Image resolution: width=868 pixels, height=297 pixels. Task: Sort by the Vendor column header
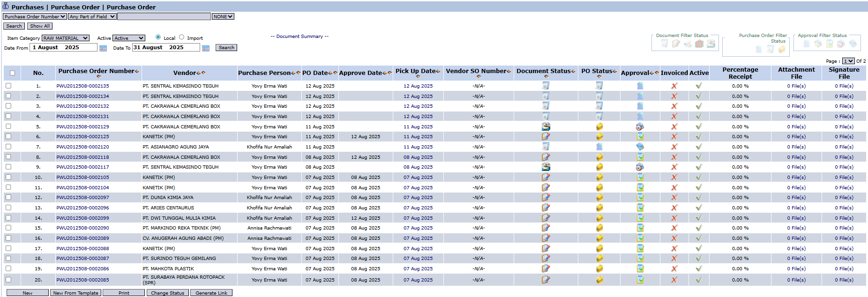[185, 73]
